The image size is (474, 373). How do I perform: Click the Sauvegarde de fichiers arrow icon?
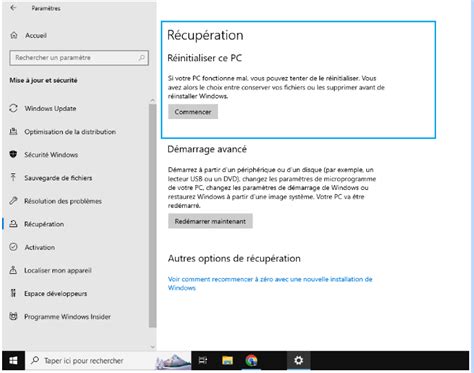pos(13,177)
